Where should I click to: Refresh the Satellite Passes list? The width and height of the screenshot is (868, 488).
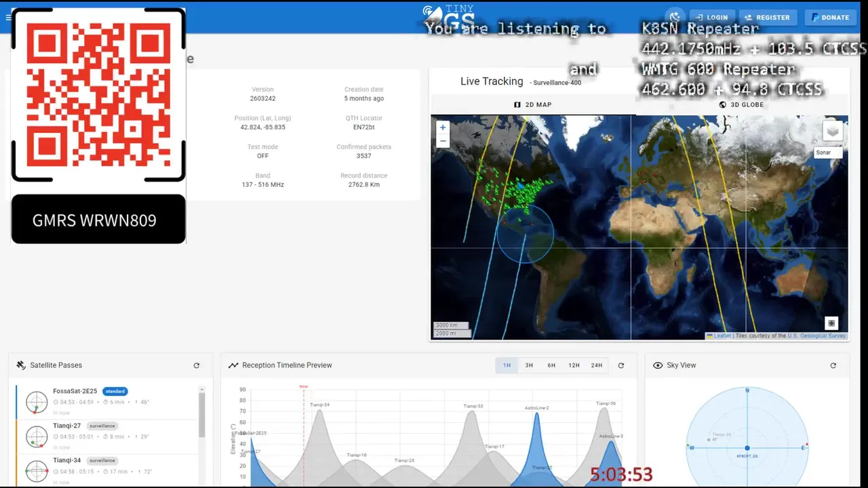197,365
